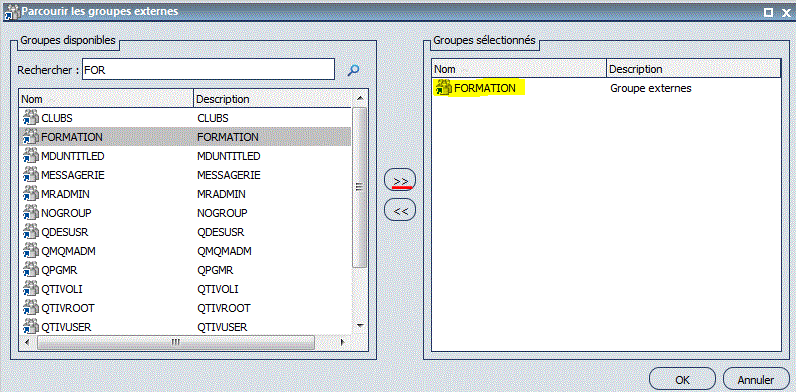The image size is (796, 392).
Task: Sort available groups by Nom column
Action: point(106,99)
